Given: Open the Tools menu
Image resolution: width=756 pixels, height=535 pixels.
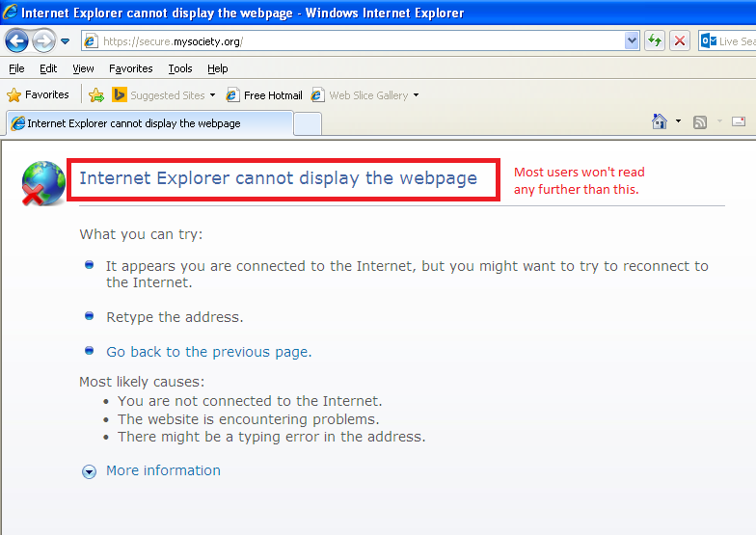Looking at the screenshot, I should click(180, 68).
